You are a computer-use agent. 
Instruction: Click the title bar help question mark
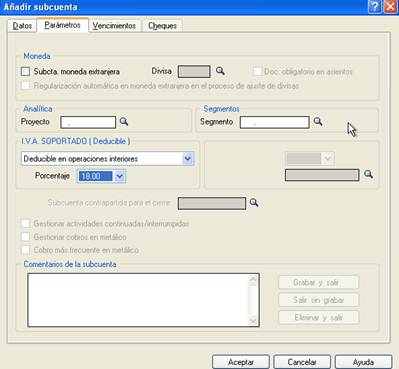point(375,7)
